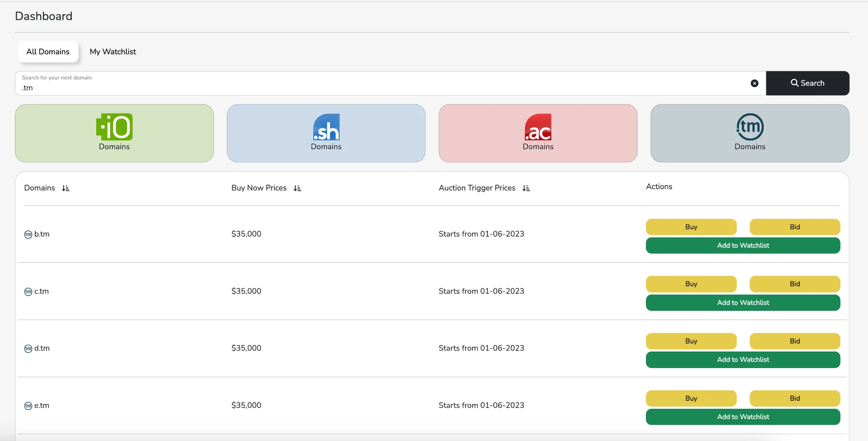868x441 pixels.
Task: Click the .io Domains logo card
Action: tap(114, 133)
